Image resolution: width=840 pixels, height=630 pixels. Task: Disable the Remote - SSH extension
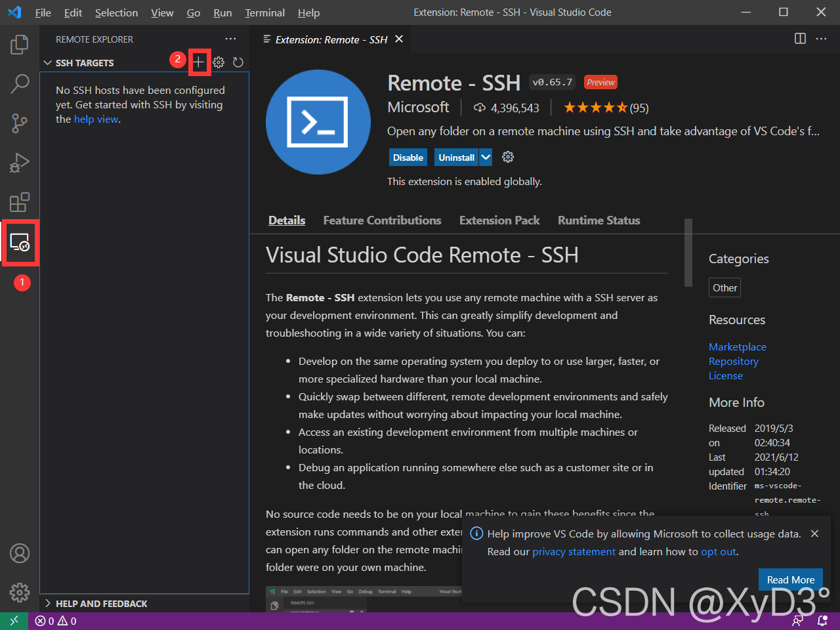pos(408,157)
